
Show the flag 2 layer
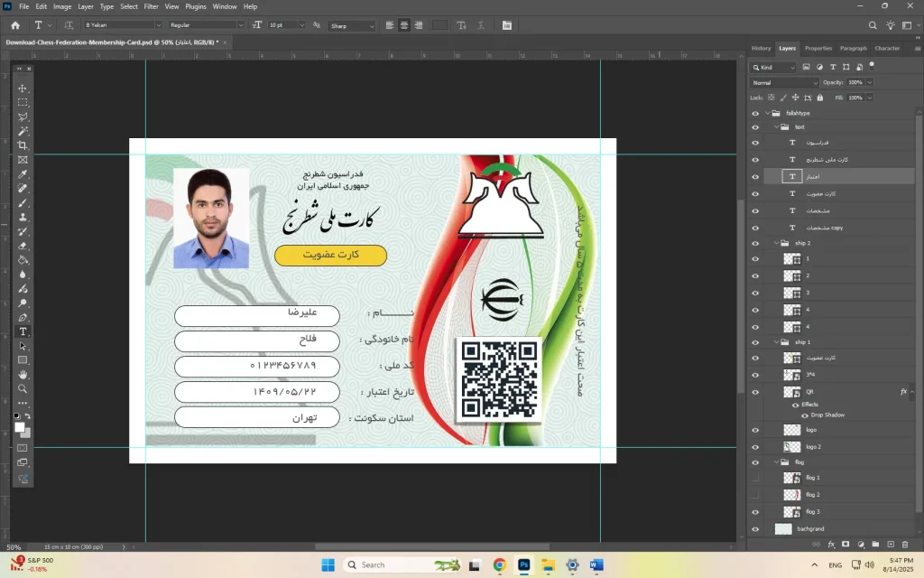tap(755, 495)
